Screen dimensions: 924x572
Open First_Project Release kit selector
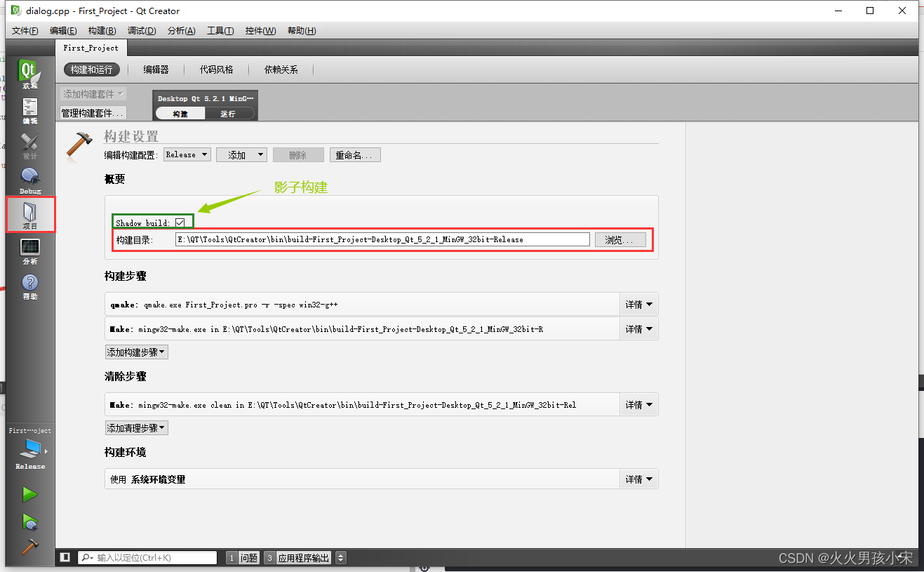(x=29, y=450)
